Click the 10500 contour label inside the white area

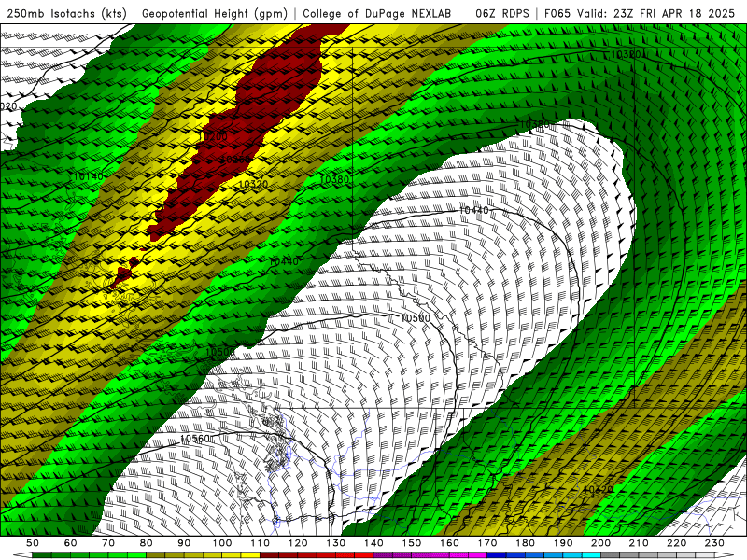click(x=416, y=318)
